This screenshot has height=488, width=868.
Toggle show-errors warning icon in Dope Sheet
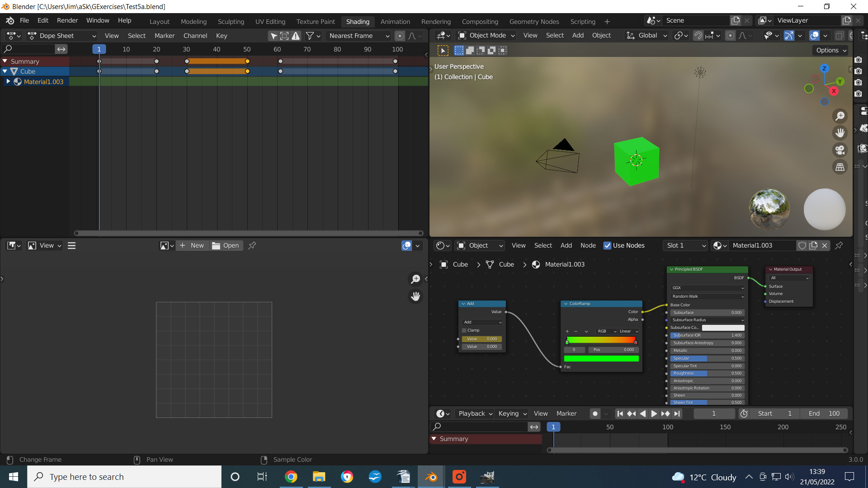(x=296, y=36)
